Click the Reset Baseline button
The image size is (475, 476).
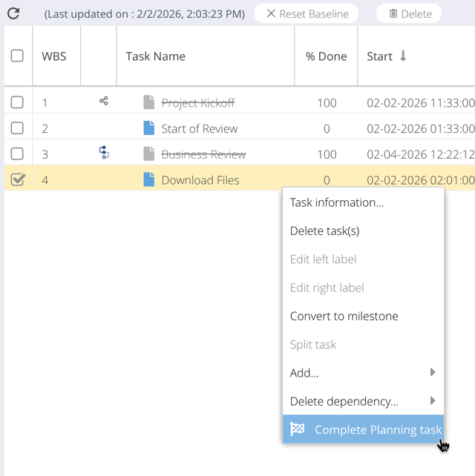307,13
